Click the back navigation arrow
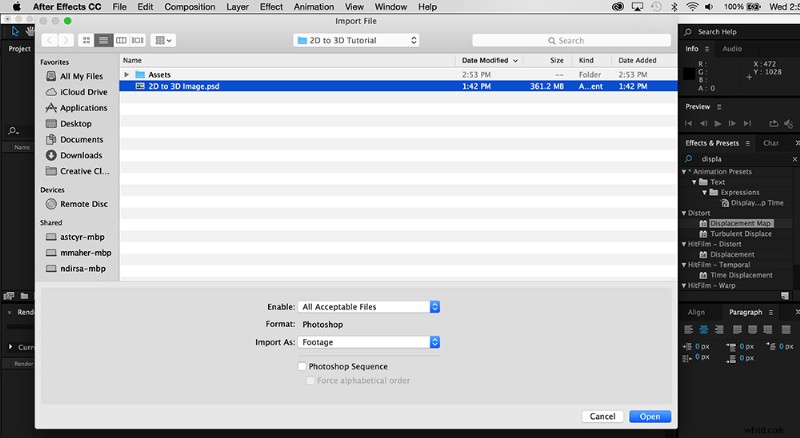 coord(50,40)
